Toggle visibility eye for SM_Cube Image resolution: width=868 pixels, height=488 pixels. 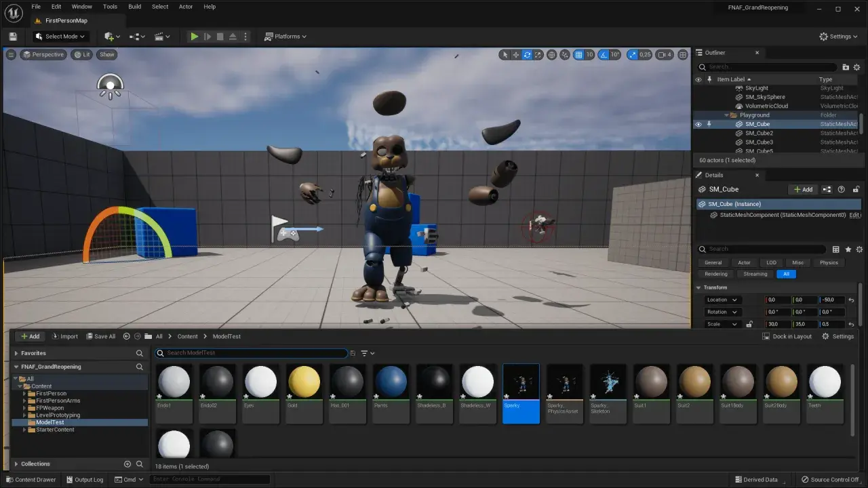698,124
